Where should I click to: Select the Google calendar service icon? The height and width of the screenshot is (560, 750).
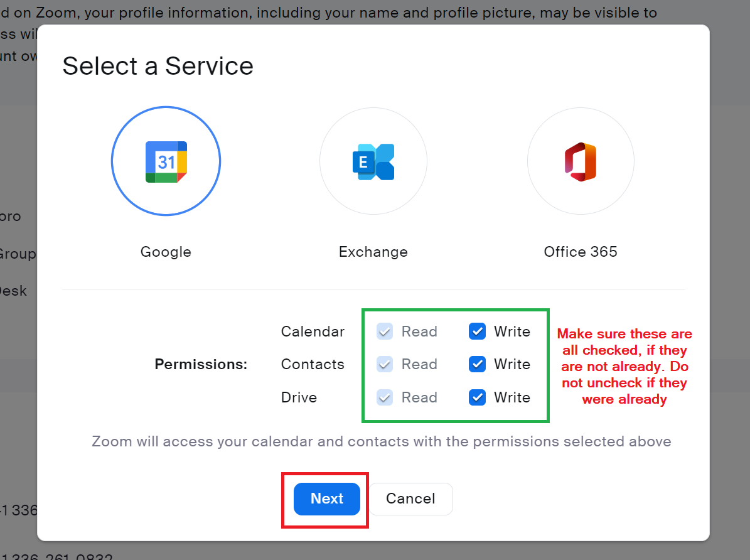pyautogui.click(x=166, y=161)
